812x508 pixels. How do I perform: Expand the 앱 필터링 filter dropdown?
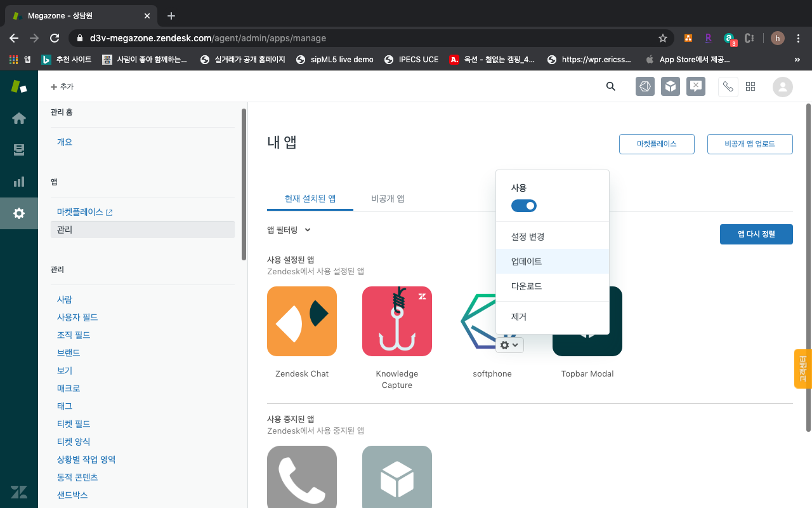289,230
